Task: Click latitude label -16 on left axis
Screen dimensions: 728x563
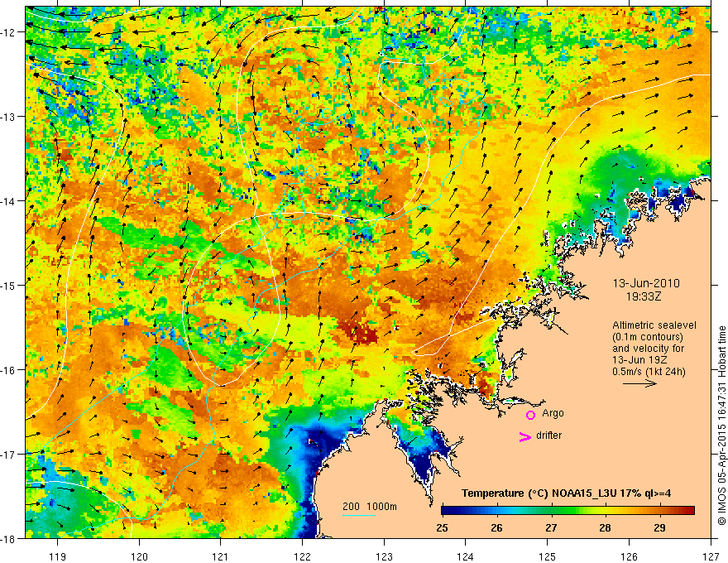Action: pos(8,370)
